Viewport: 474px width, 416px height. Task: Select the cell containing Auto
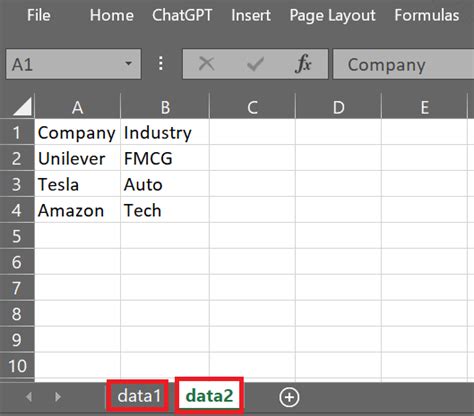coord(165,184)
